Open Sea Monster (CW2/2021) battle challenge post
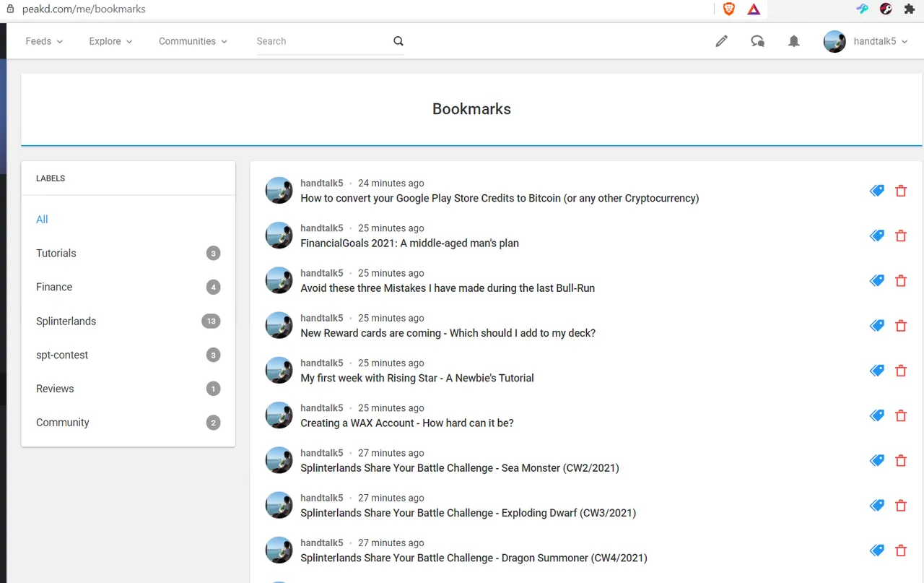924x583 pixels. (x=460, y=467)
